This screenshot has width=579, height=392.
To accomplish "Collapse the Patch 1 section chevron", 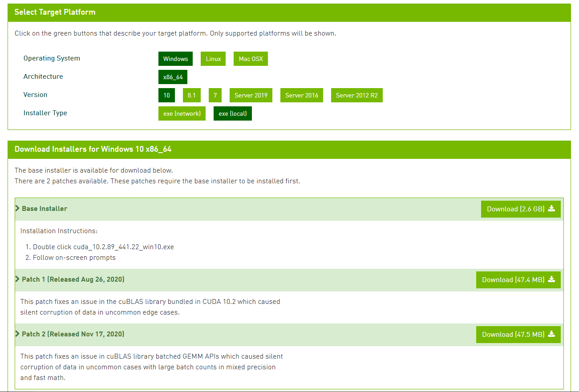I will click(x=17, y=279).
